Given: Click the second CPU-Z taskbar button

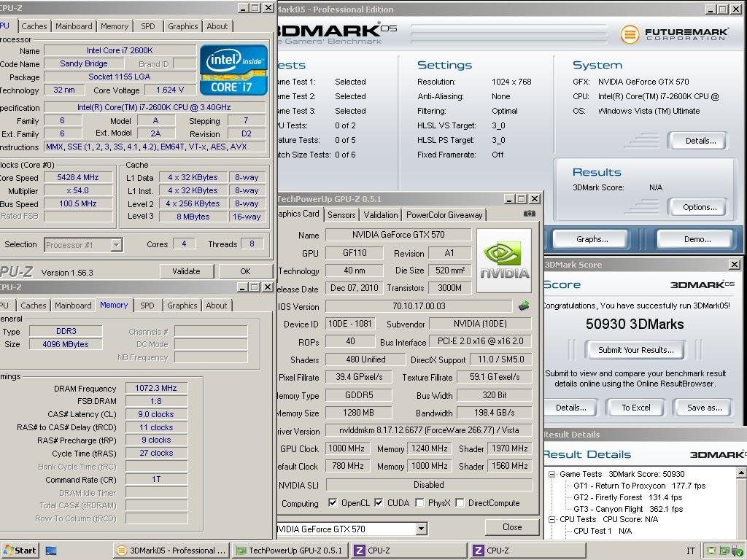Looking at the screenshot, I should [x=527, y=551].
